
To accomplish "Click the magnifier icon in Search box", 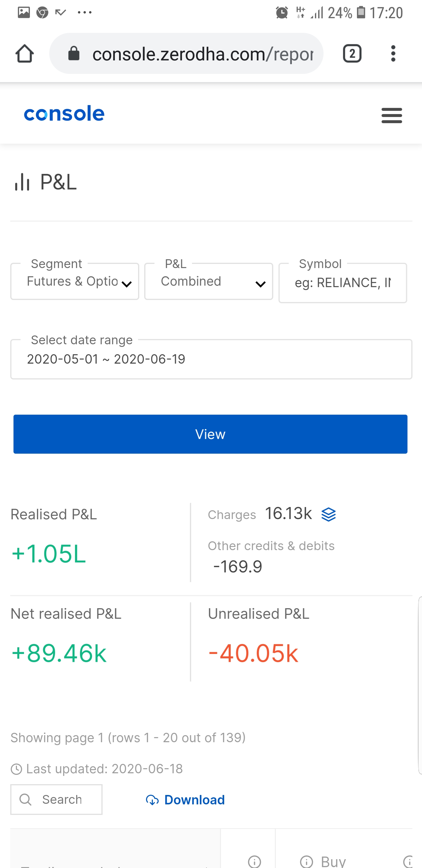I will [x=25, y=800].
